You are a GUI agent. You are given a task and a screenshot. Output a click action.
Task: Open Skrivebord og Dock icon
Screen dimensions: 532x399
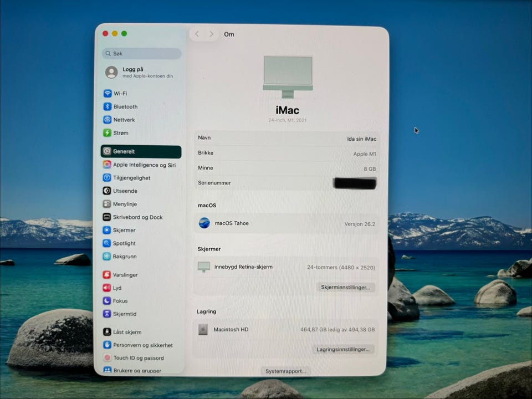107,217
